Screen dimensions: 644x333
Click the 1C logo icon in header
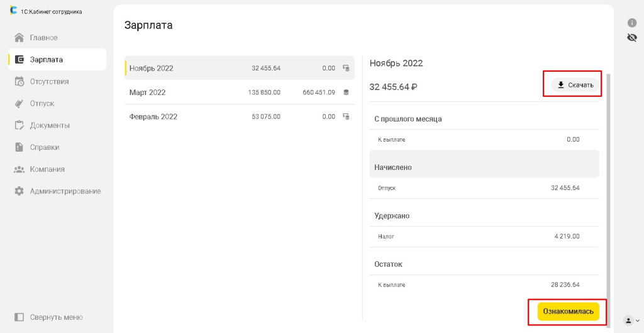pos(13,11)
